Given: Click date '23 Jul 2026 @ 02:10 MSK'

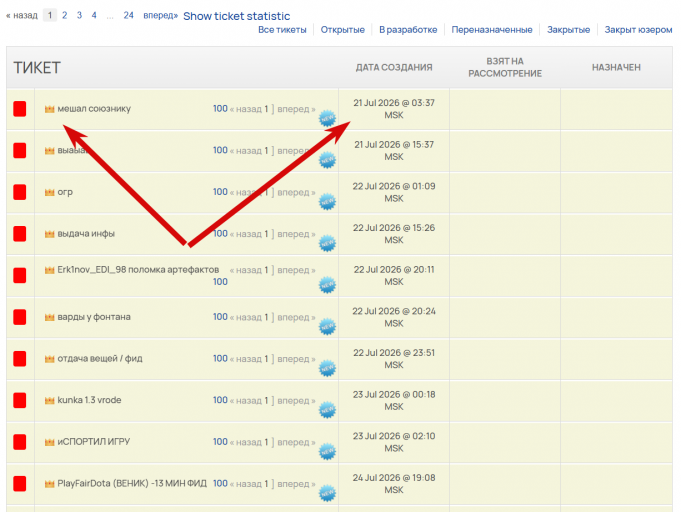Looking at the screenshot, I should coord(394,442).
